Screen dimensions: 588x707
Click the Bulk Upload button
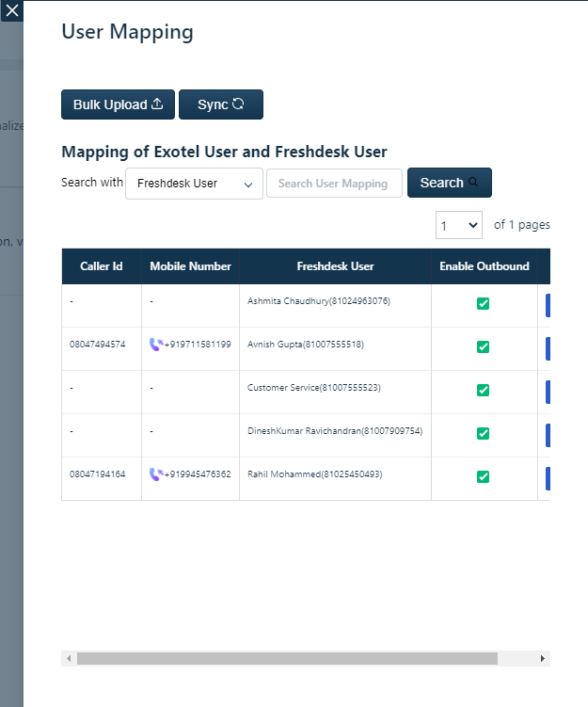point(118,104)
